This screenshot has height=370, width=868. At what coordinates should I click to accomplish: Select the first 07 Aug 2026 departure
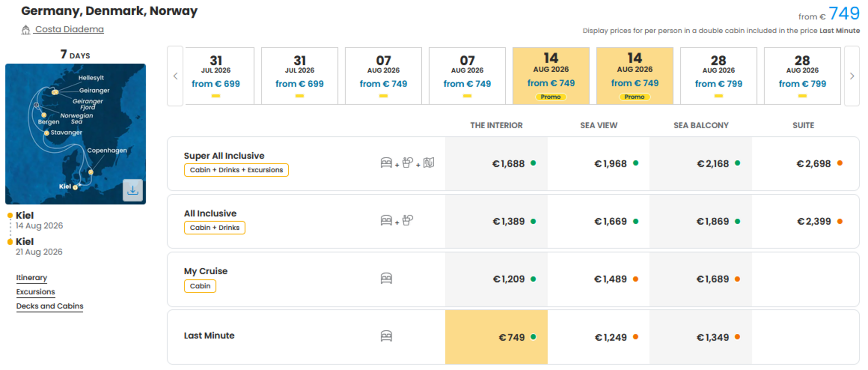coord(383,76)
